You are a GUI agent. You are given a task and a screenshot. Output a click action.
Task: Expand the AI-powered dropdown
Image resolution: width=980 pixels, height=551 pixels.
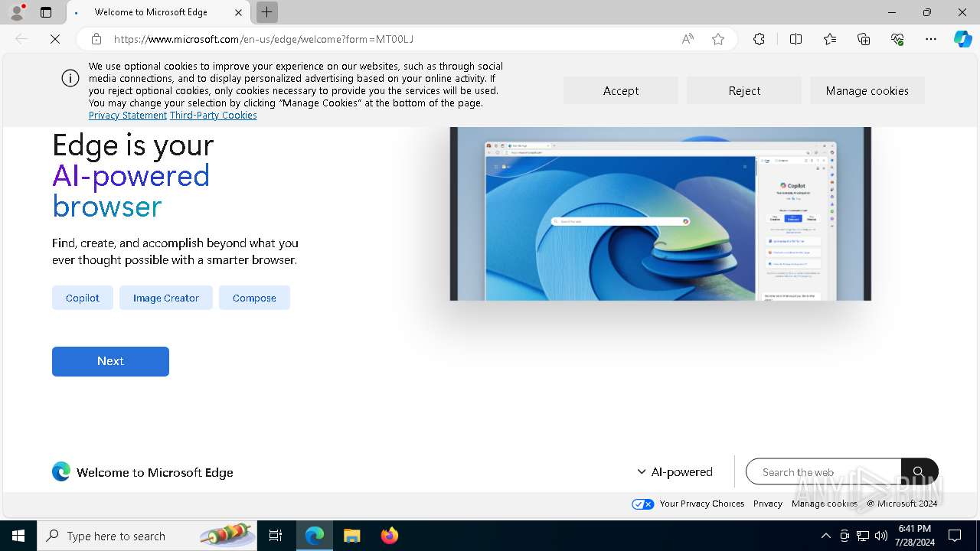[x=675, y=472]
